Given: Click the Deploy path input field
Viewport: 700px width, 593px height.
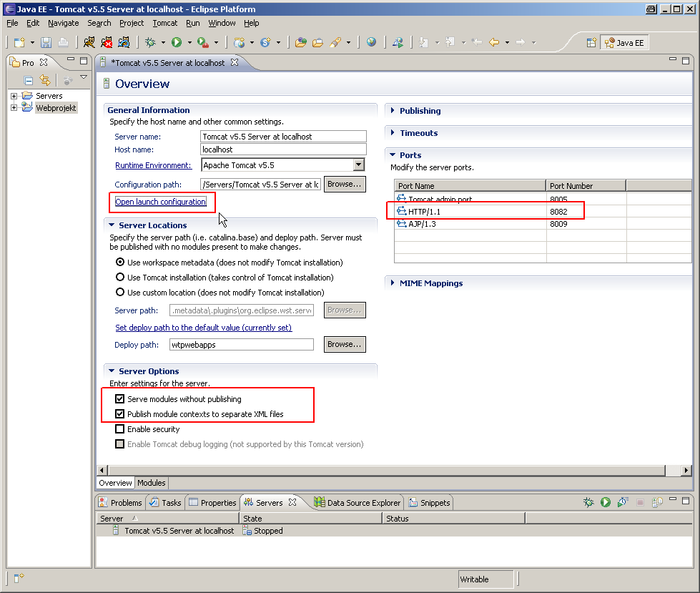Looking at the screenshot, I should click(242, 344).
